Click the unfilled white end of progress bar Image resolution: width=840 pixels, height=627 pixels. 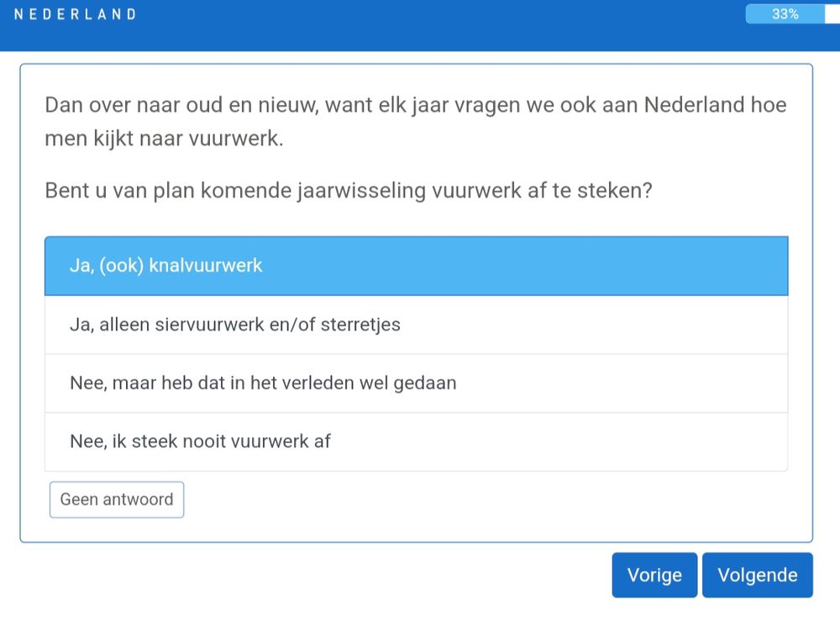[x=832, y=14]
